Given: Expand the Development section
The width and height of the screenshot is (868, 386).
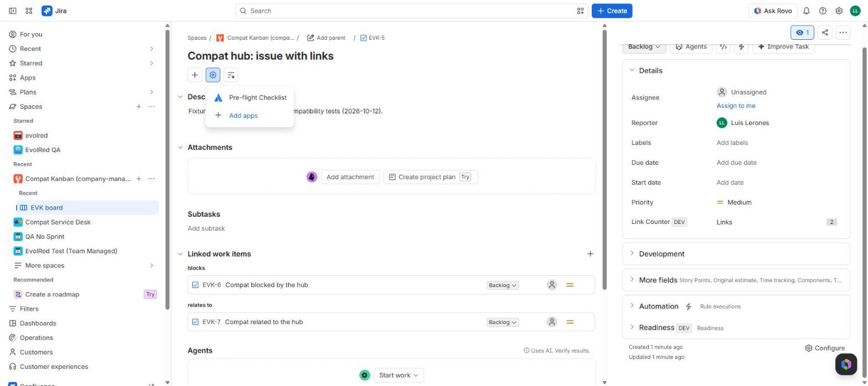Looking at the screenshot, I should 632,254.
